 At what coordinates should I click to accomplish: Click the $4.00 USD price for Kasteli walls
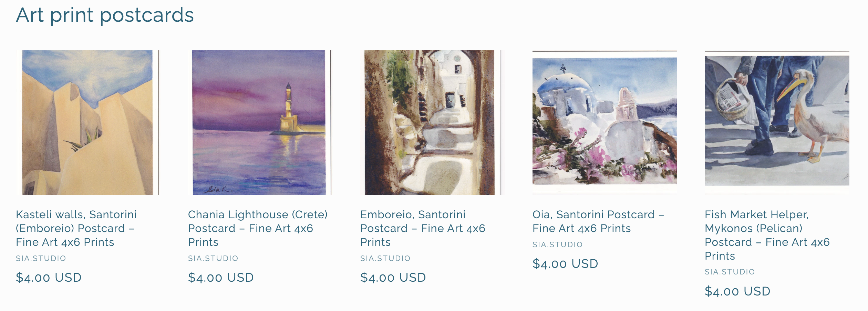click(49, 278)
